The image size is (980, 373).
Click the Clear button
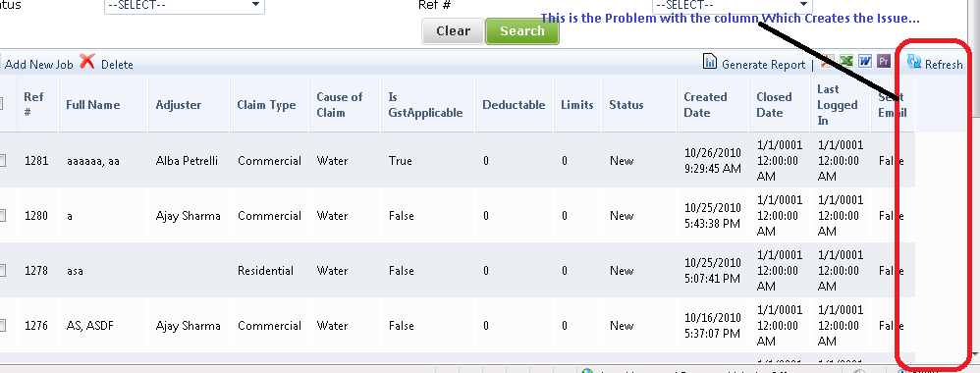coord(453,31)
